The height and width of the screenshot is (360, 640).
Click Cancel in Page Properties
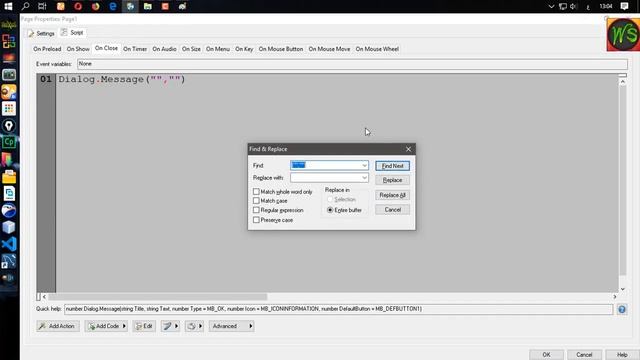click(x=584, y=354)
